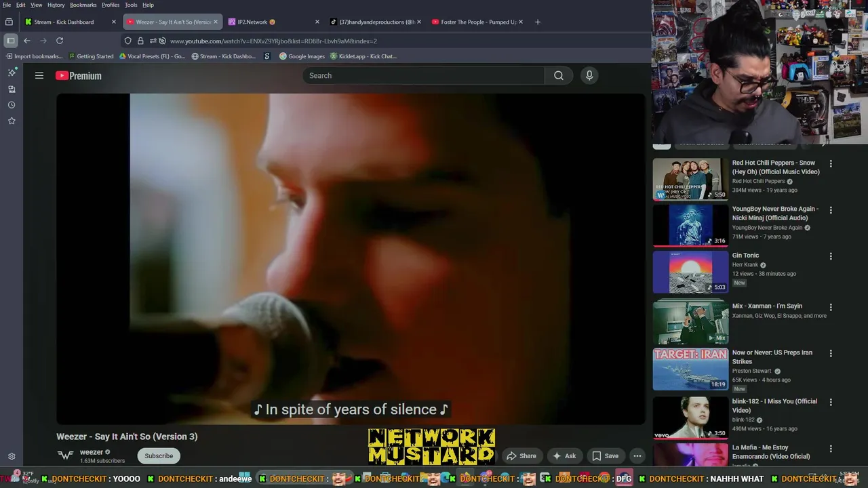
Task: Click the YouTube URL in the address bar
Action: [x=273, y=41]
